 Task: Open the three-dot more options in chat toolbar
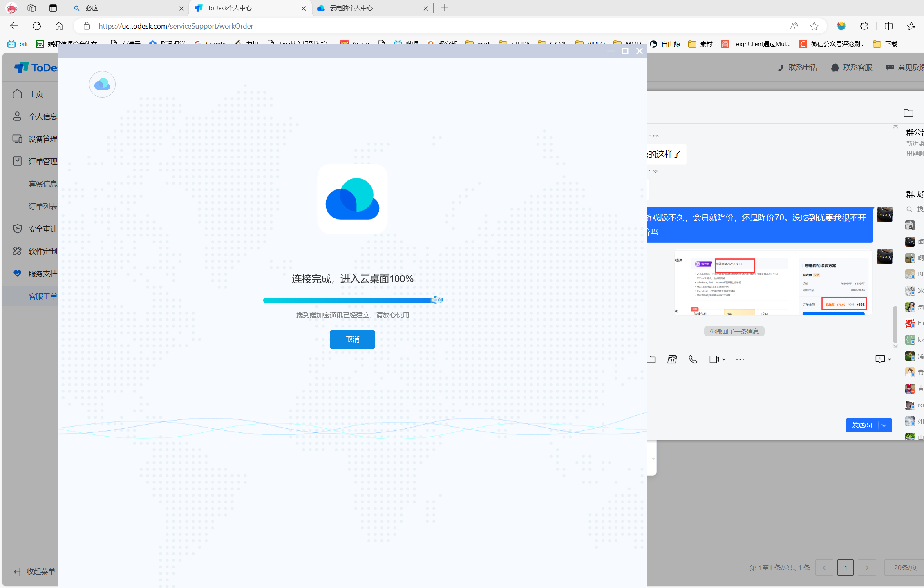tap(740, 359)
